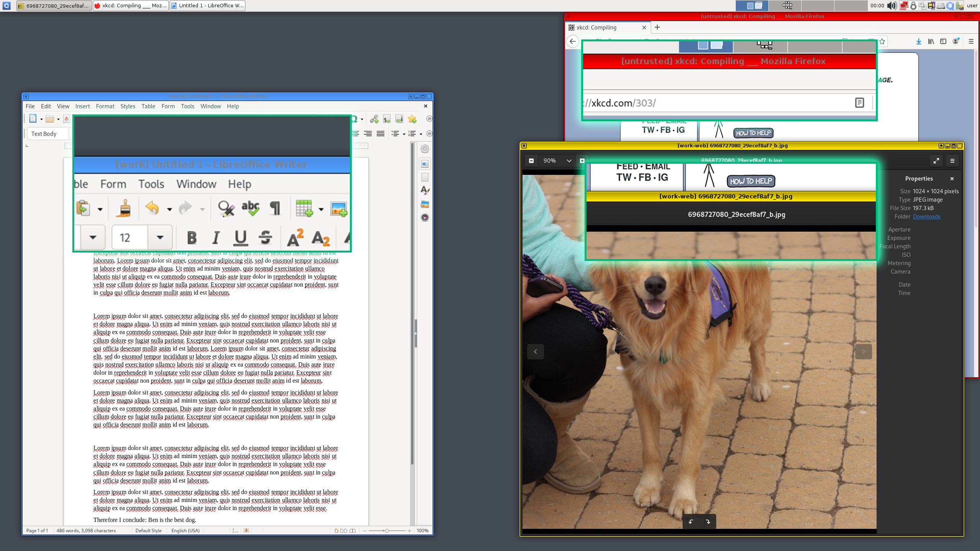Open the Styles menu in Writer
Screen dimensions: 980x551
click(x=127, y=106)
